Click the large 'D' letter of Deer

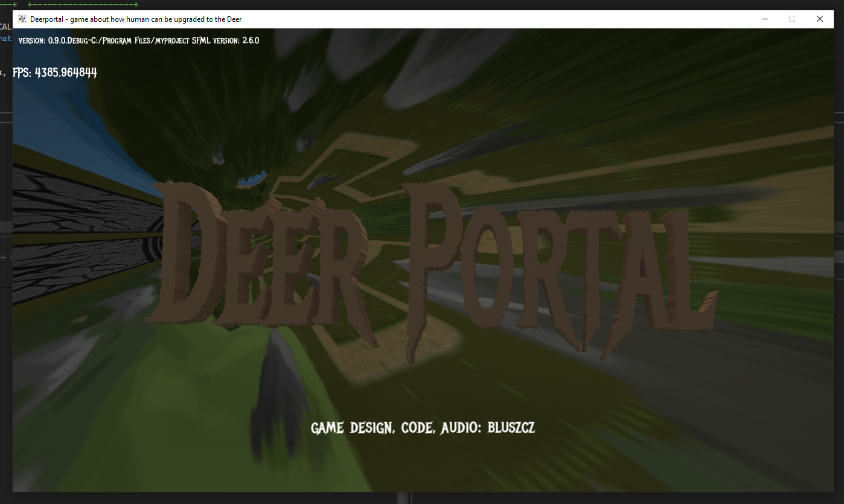(x=187, y=260)
